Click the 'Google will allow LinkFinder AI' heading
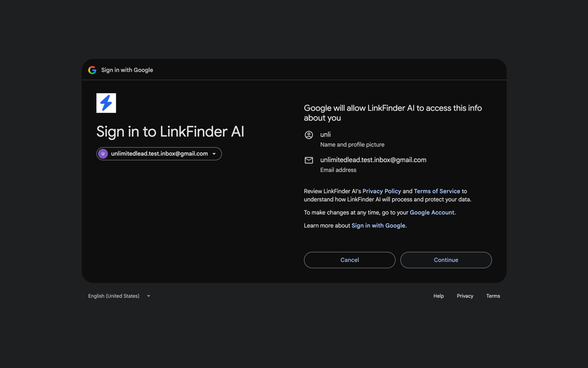This screenshot has width=588, height=368. [x=393, y=113]
